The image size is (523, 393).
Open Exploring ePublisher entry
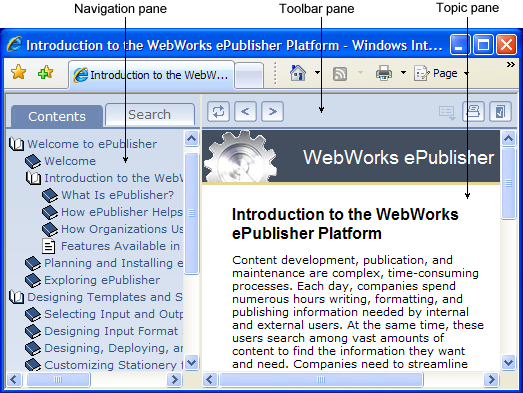(x=102, y=280)
